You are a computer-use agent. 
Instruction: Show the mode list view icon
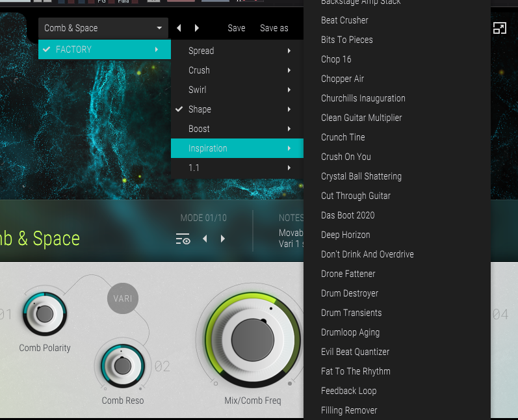183,239
